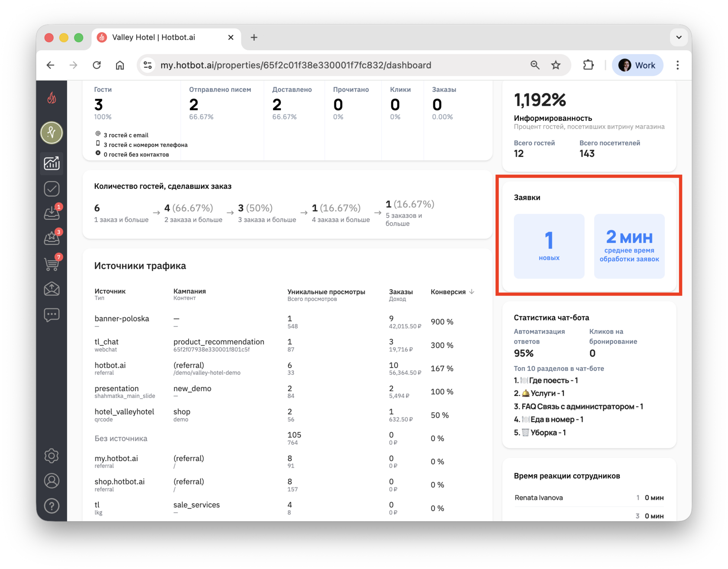Select the hotel_valleyhotel source row

click(x=287, y=415)
